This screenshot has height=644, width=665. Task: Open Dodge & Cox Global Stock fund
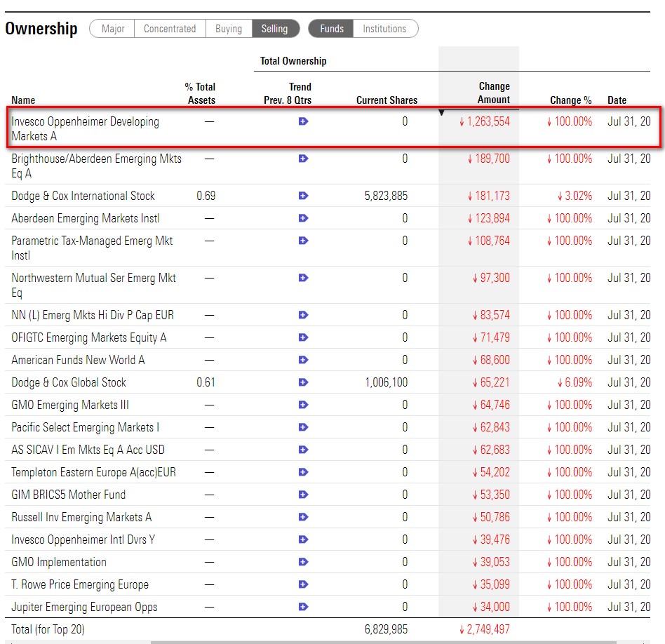(69, 382)
